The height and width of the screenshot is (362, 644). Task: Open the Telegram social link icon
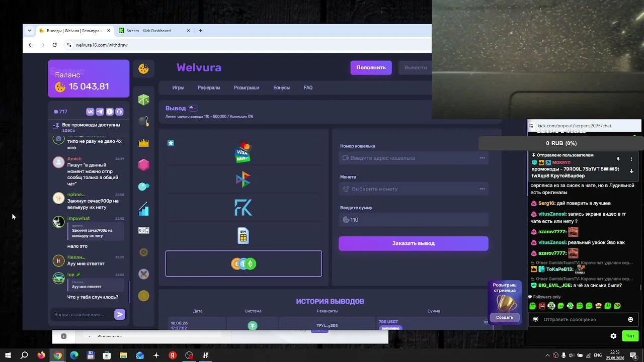point(100,112)
